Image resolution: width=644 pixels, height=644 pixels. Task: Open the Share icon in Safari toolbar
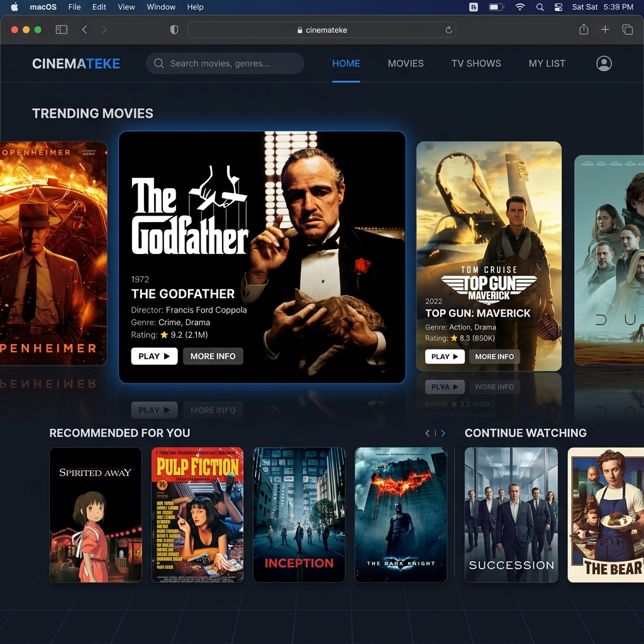pos(584,29)
